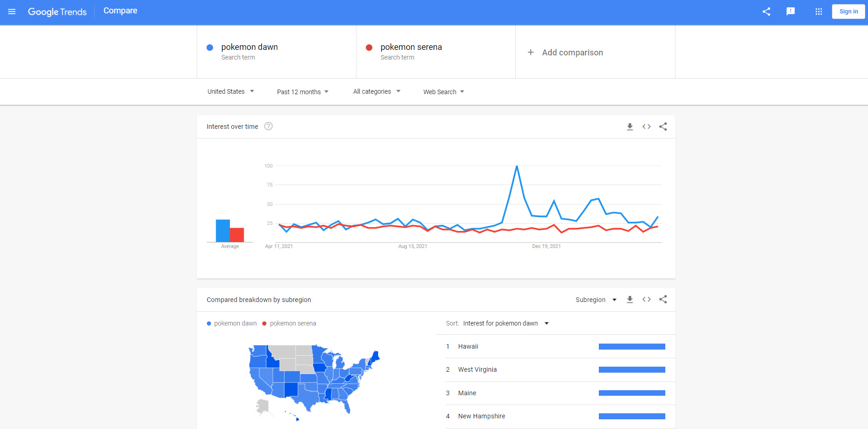The image size is (868, 429).
Task: Open the Google apps grid
Action: click(x=819, y=12)
